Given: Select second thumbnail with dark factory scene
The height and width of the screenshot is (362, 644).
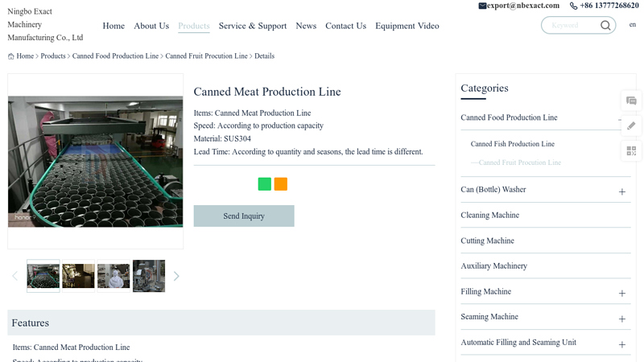Looking at the screenshot, I should [x=78, y=276].
